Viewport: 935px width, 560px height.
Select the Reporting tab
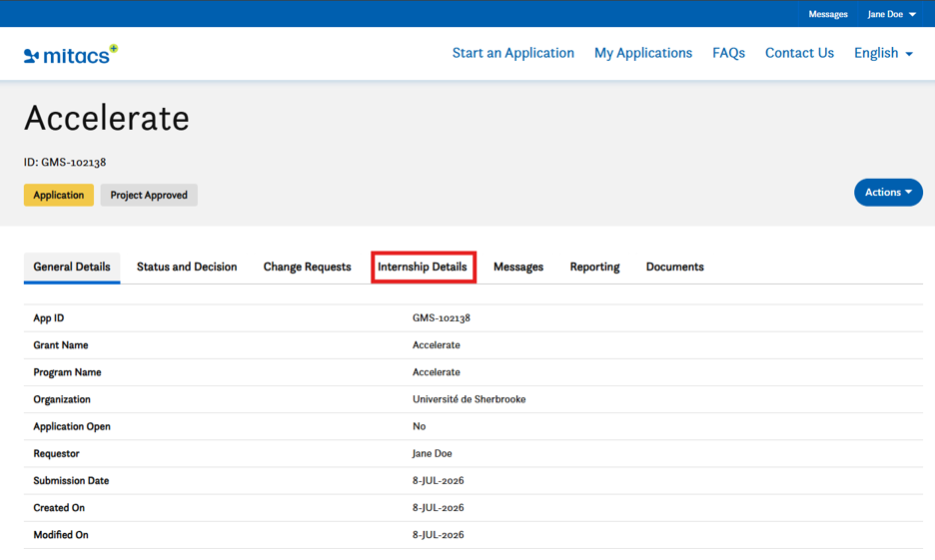[x=594, y=267]
